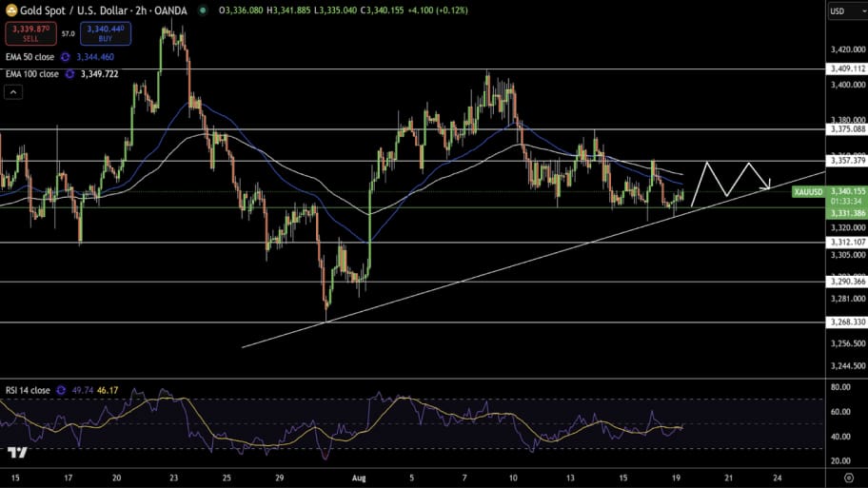Image resolution: width=868 pixels, height=488 pixels.
Task: Click the EMA 100 value 3,349.722
Action: coord(100,74)
